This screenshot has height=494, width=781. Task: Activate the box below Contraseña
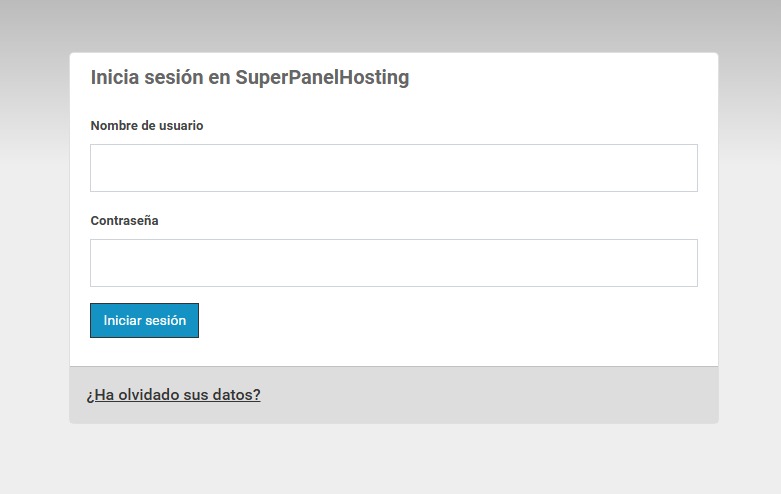pos(393,263)
